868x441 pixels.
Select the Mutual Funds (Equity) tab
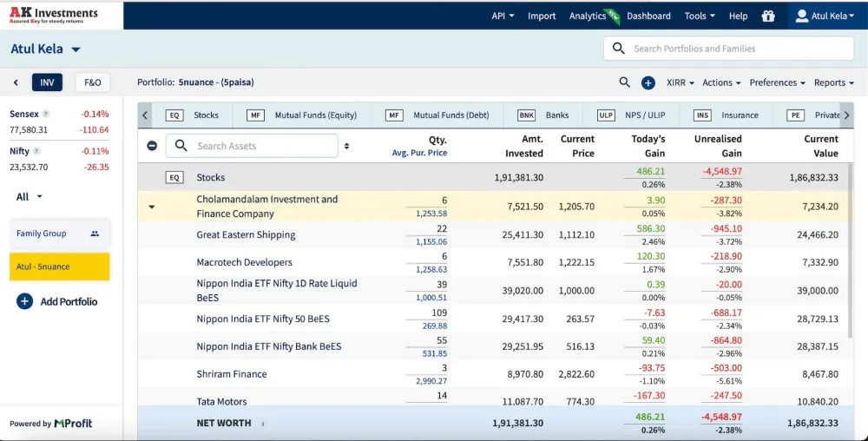(x=302, y=115)
